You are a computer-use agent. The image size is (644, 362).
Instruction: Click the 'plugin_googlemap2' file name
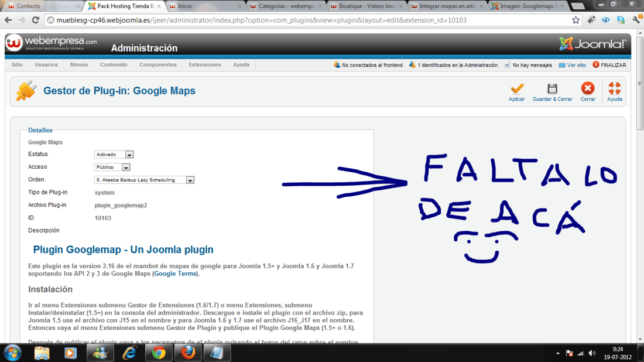121,206
